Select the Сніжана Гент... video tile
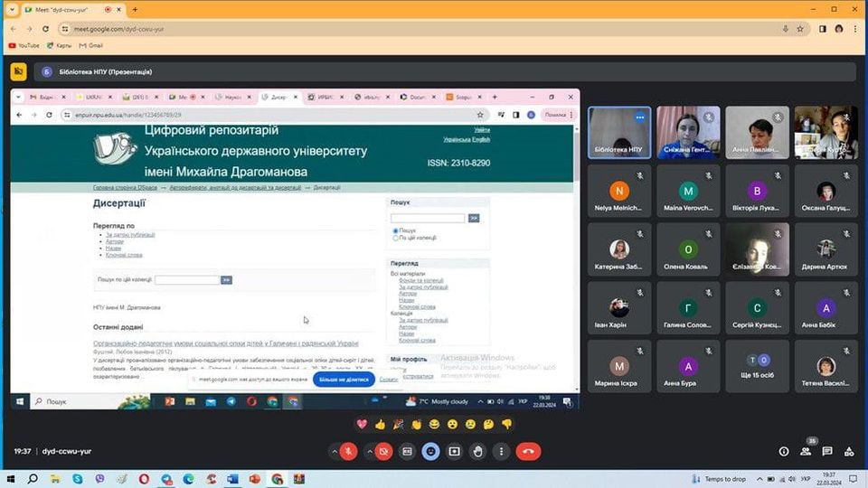The height and width of the screenshot is (488, 868). pyautogui.click(x=688, y=133)
